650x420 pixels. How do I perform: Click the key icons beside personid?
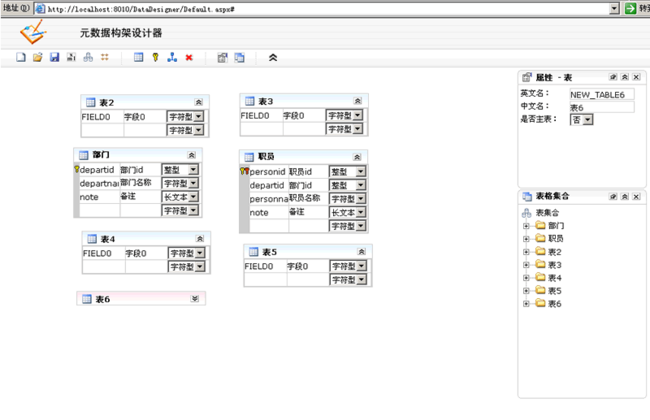click(245, 171)
